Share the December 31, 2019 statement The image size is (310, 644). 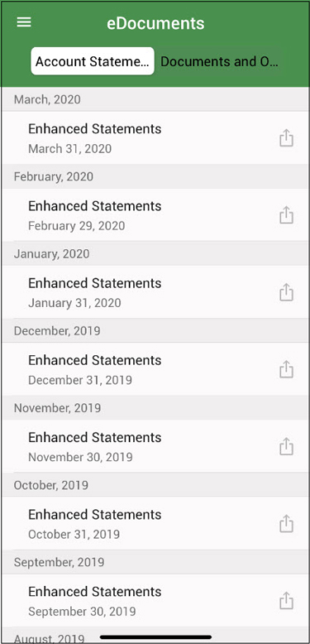(x=286, y=369)
